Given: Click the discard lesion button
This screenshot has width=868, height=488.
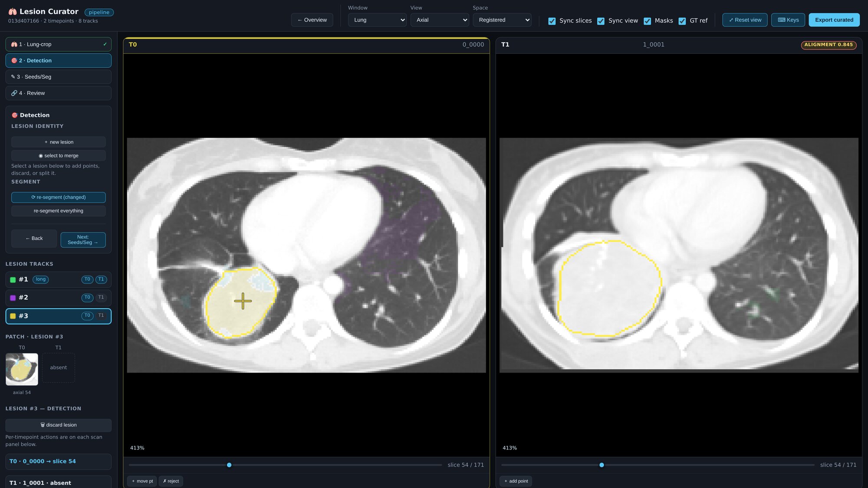Looking at the screenshot, I should tap(58, 425).
